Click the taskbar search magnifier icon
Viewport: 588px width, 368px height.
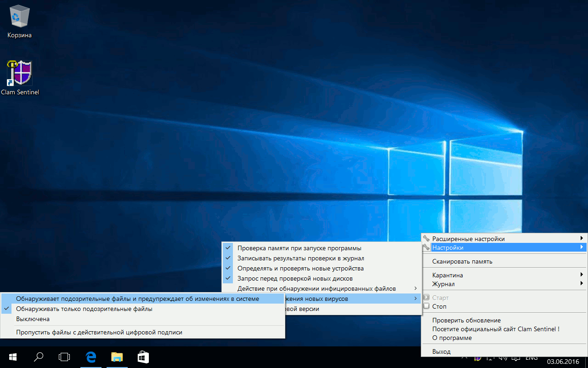point(39,357)
